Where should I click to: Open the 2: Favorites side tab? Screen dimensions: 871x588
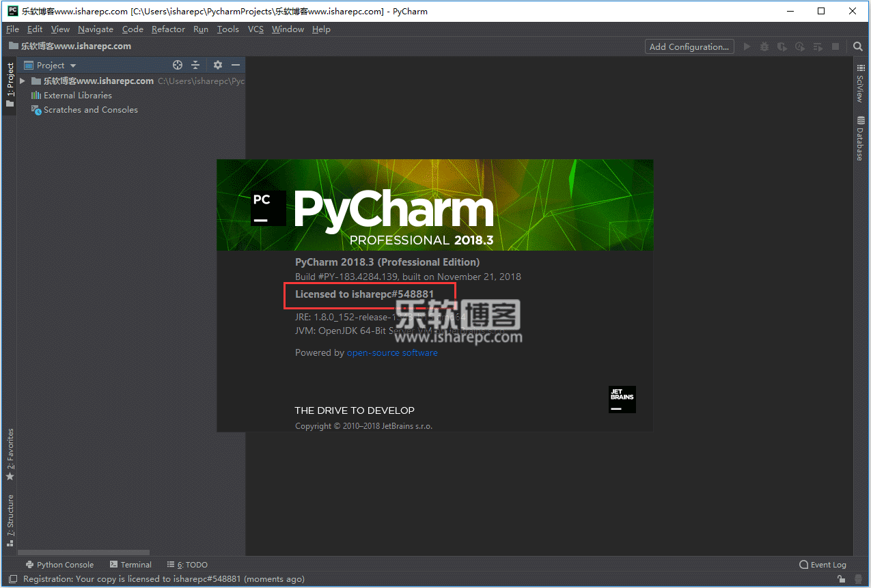pos(10,455)
